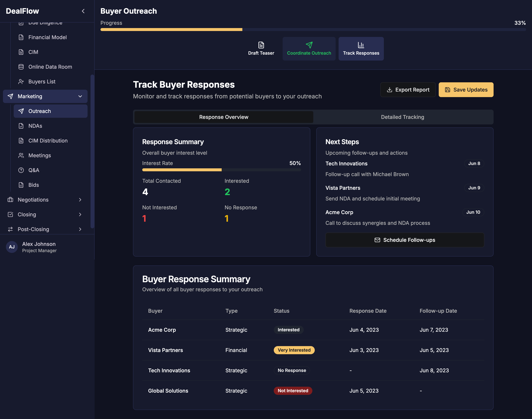This screenshot has width=532, height=419.
Task: Collapse the DealFlow sidebar
Action: click(83, 11)
